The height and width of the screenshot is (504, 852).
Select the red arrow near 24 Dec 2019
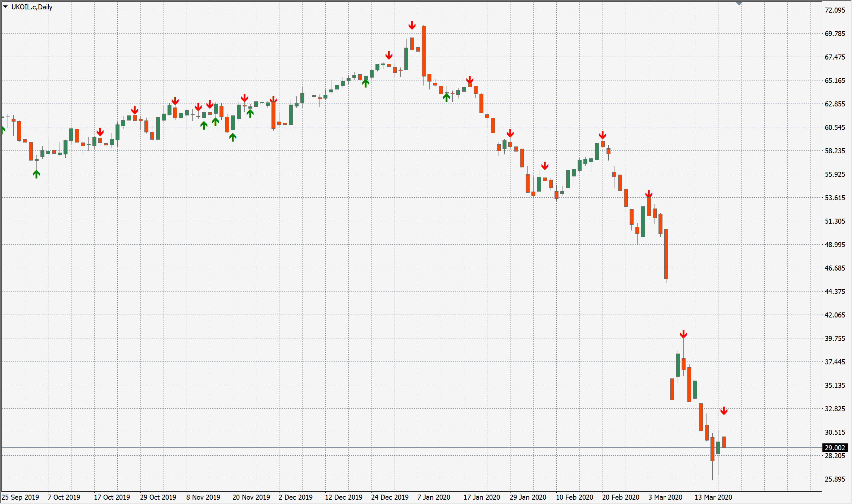[389, 56]
